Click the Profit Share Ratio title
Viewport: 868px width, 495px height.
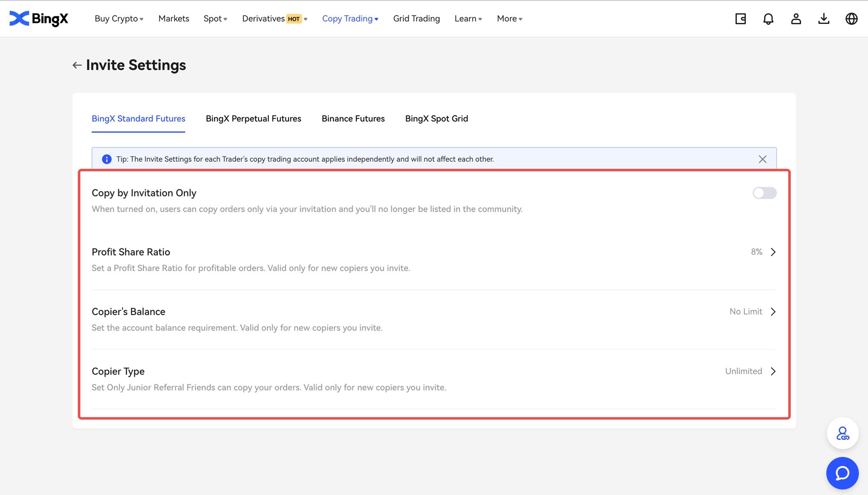(x=131, y=252)
